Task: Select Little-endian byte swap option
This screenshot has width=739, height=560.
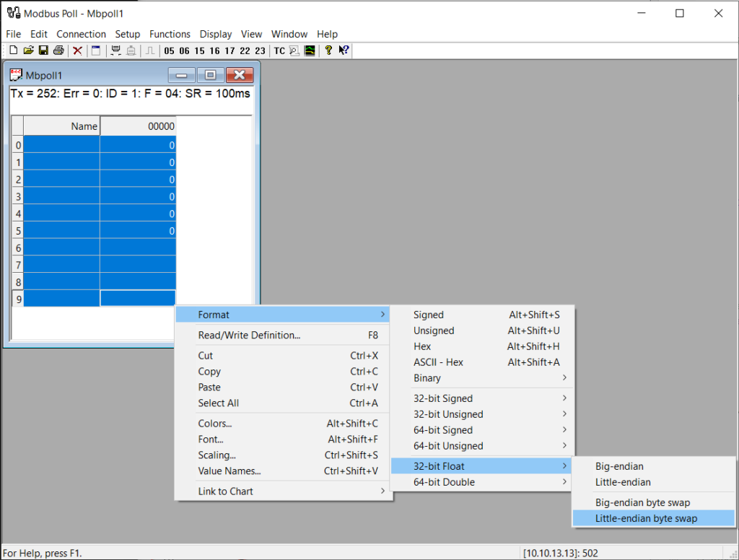Action: click(654, 519)
